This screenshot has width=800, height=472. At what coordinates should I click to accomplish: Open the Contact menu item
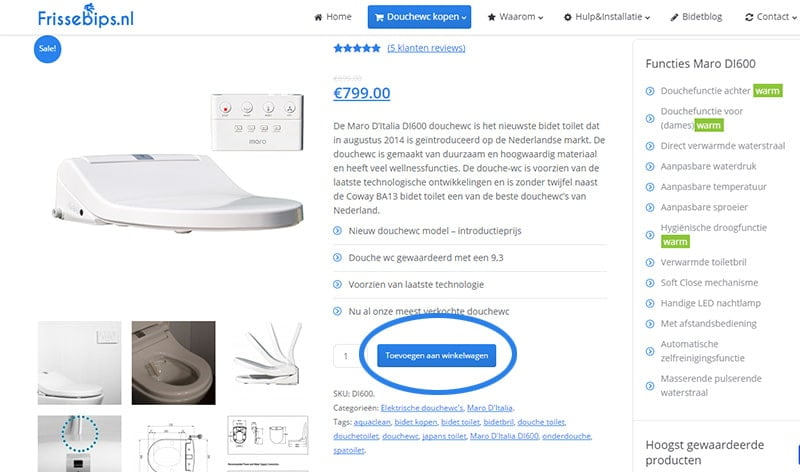click(775, 18)
